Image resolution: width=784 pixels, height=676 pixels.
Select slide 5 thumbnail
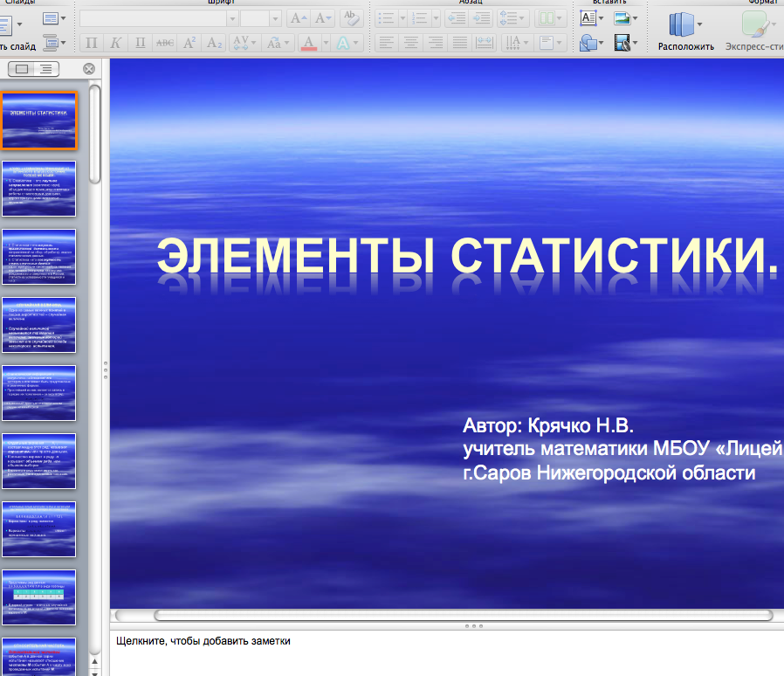[x=39, y=393]
